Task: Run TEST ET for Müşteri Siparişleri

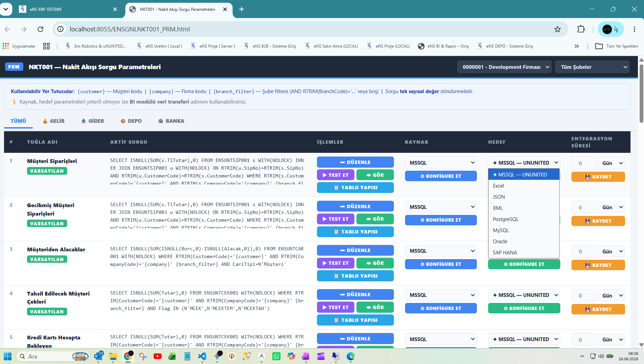Action: coord(336,175)
